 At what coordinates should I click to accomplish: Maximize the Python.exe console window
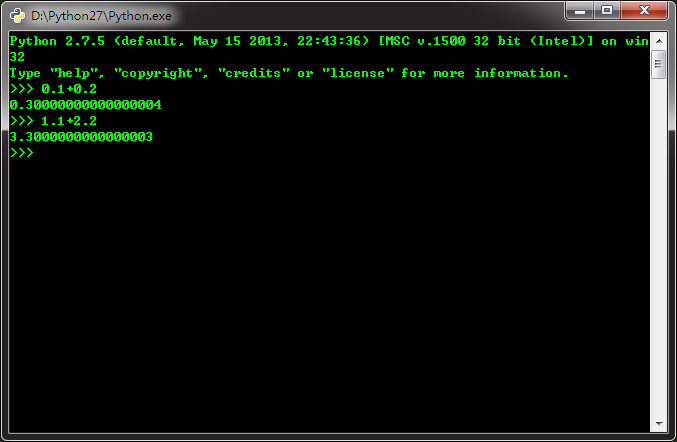tap(607, 11)
